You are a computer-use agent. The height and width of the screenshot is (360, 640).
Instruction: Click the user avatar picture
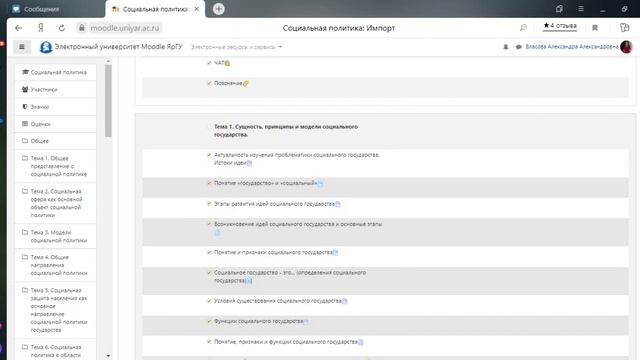point(626,47)
